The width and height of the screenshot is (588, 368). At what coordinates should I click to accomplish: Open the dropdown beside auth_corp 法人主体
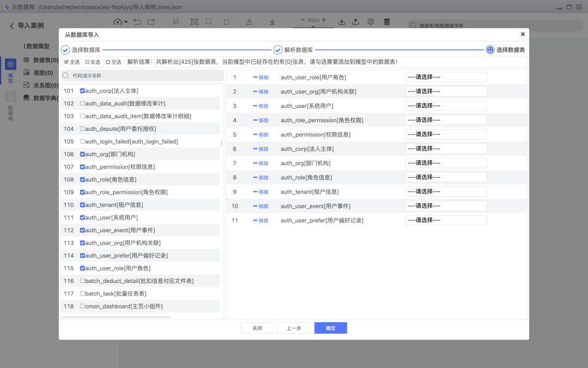446,148
